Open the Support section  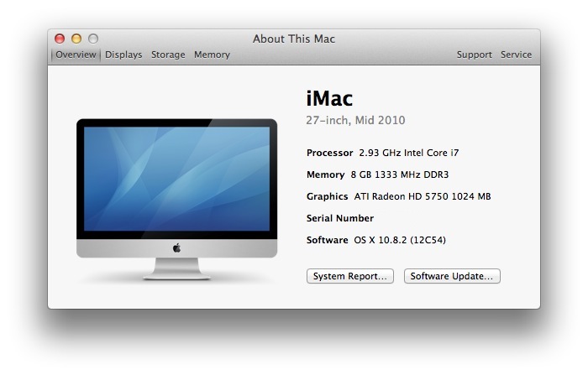point(474,55)
